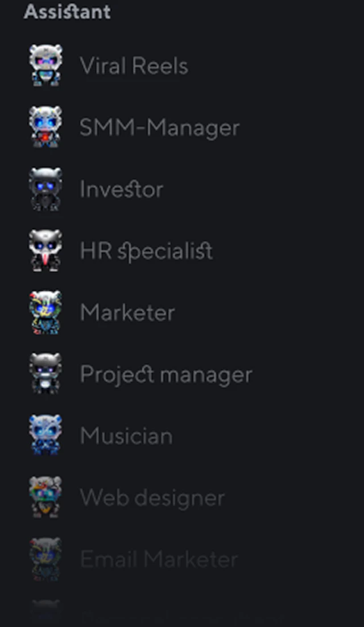Open the Musician assistant
Screen dimensions: 364x627
126,435
